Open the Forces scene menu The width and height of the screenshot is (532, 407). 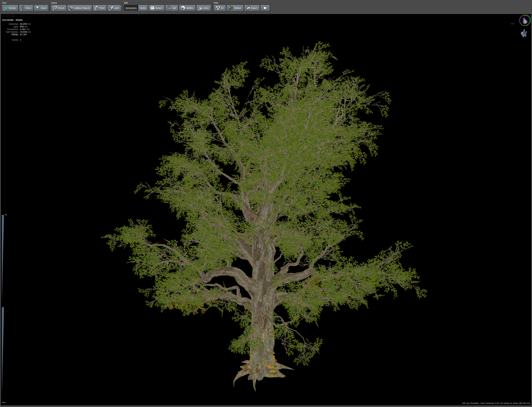[x=59, y=8]
